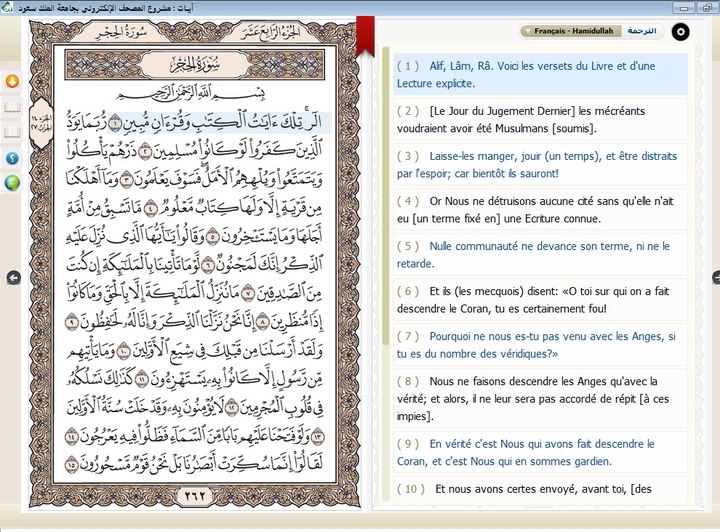Click the Juz 14 side marker on page
The image size is (720, 532).
coord(41,123)
